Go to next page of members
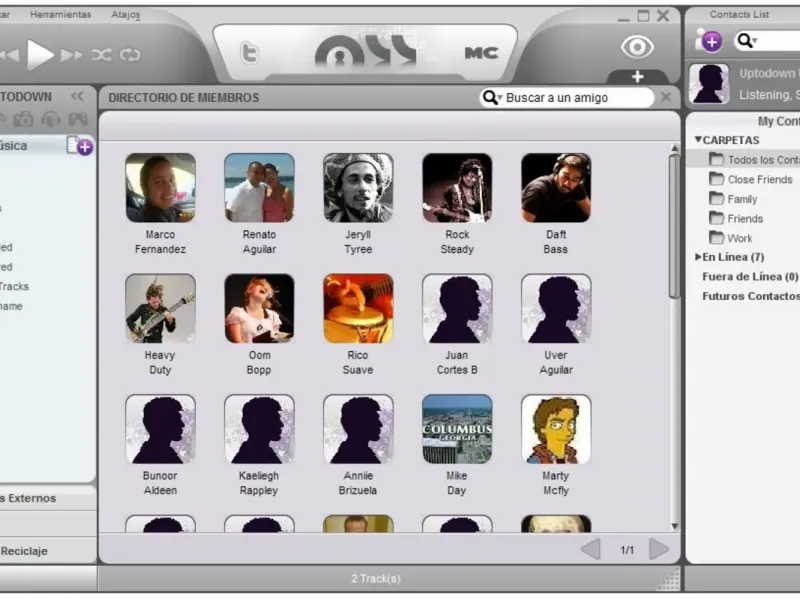Screen dimensions: 800x600 click(659, 549)
